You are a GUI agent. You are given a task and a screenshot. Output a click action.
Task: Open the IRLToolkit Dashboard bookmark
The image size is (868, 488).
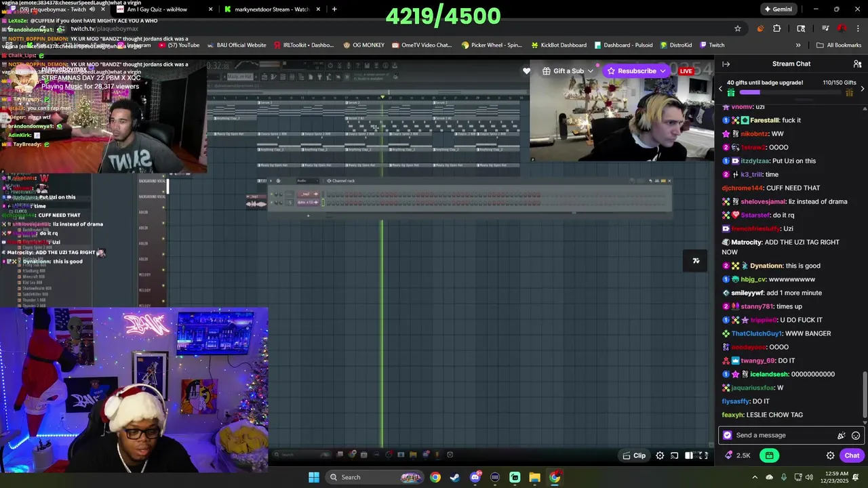pyautogui.click(x=304, y=45)
